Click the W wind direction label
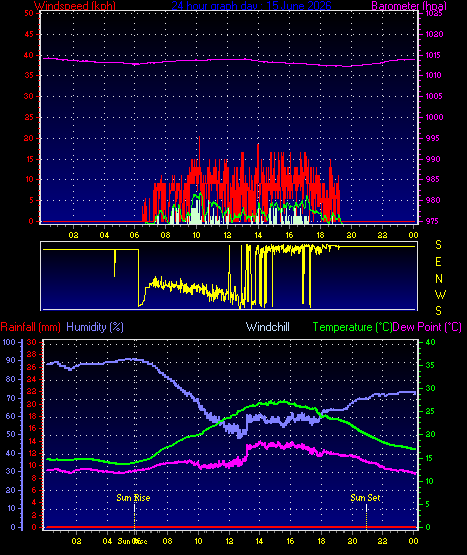This screenshot has height=555, width=467. coord(440,294)
